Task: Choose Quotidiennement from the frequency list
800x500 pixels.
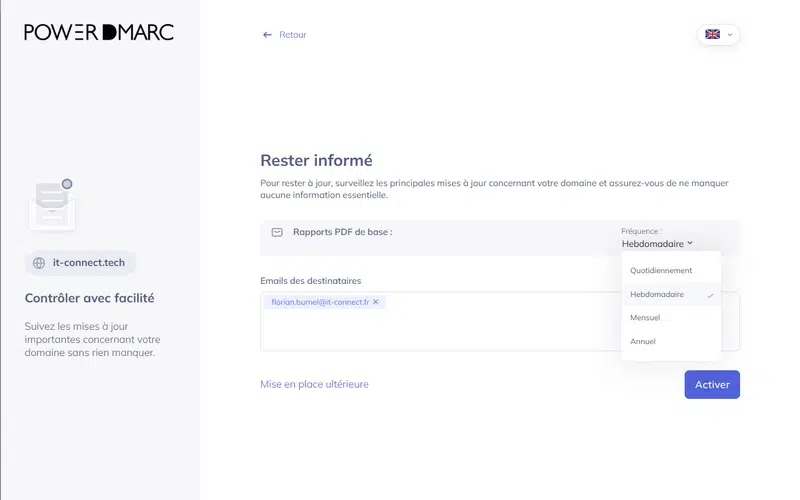Action: 661,270
